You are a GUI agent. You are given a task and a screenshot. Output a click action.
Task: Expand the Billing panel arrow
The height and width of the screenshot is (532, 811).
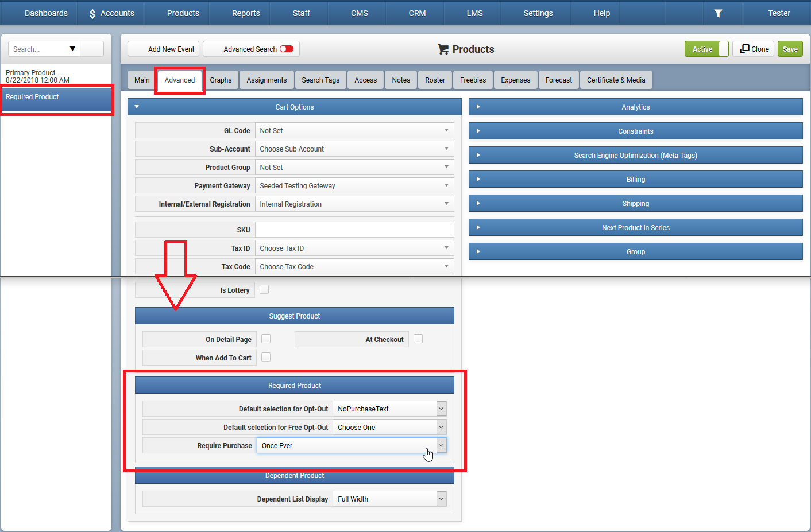coord(478,179)
